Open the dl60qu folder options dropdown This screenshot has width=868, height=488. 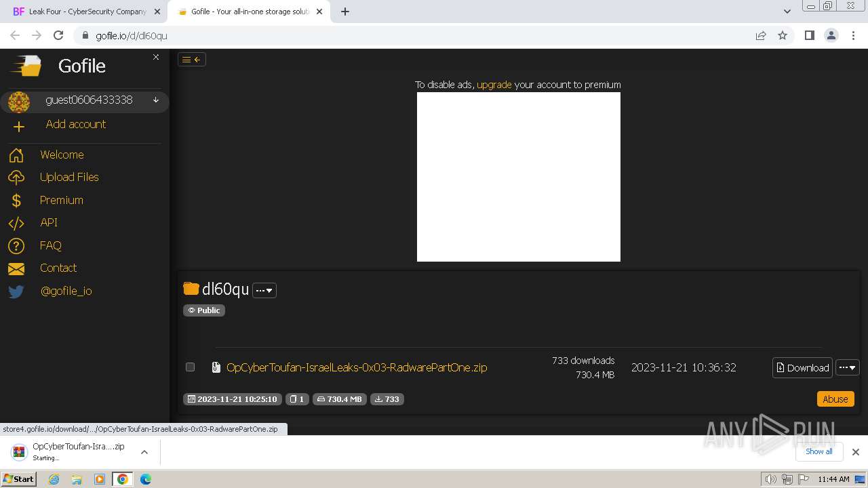coord(264,290)
